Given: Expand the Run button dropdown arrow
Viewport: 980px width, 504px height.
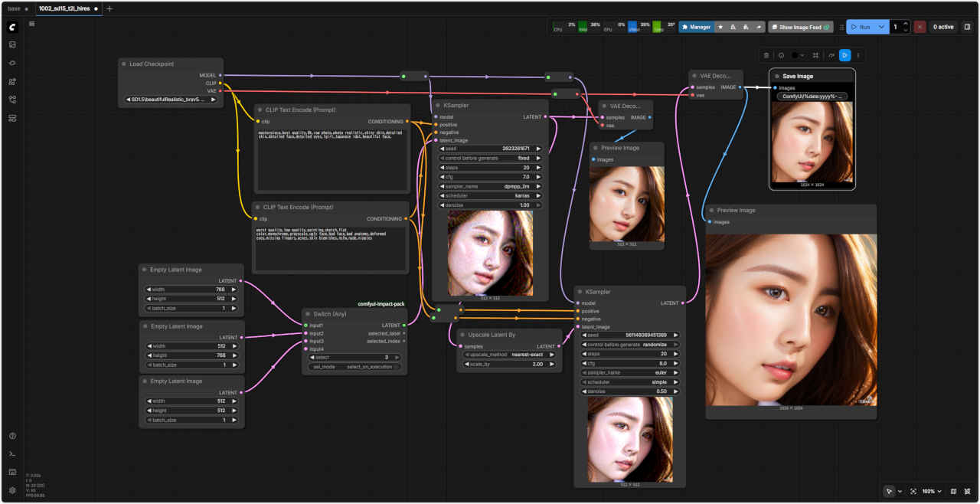Looking at the screenshot, I should 881,27.
